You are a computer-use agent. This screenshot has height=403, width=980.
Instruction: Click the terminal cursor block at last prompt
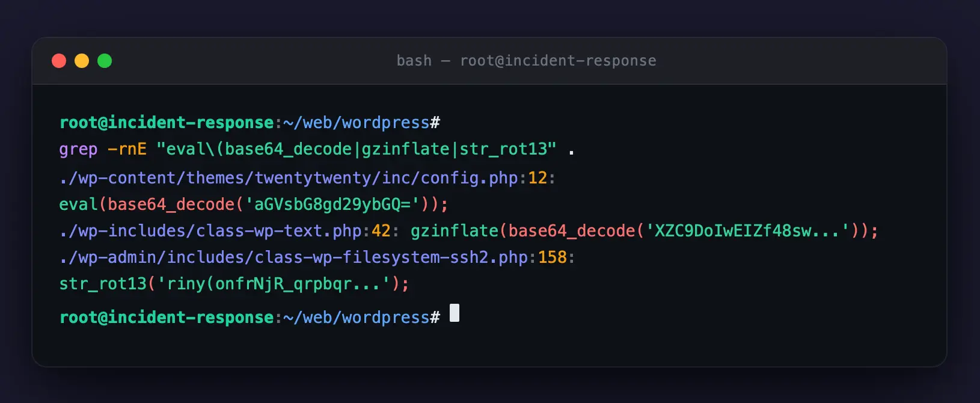point(455,313)
